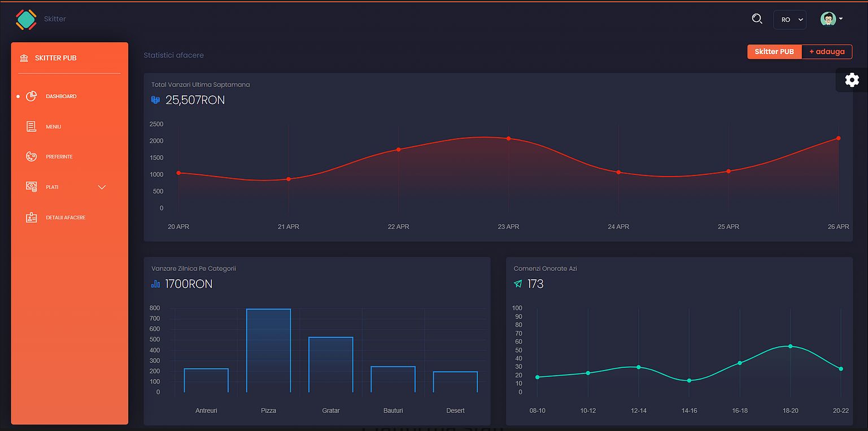Expand the Plati submenu chevron

pyautogui.click(x=102, y=187)
